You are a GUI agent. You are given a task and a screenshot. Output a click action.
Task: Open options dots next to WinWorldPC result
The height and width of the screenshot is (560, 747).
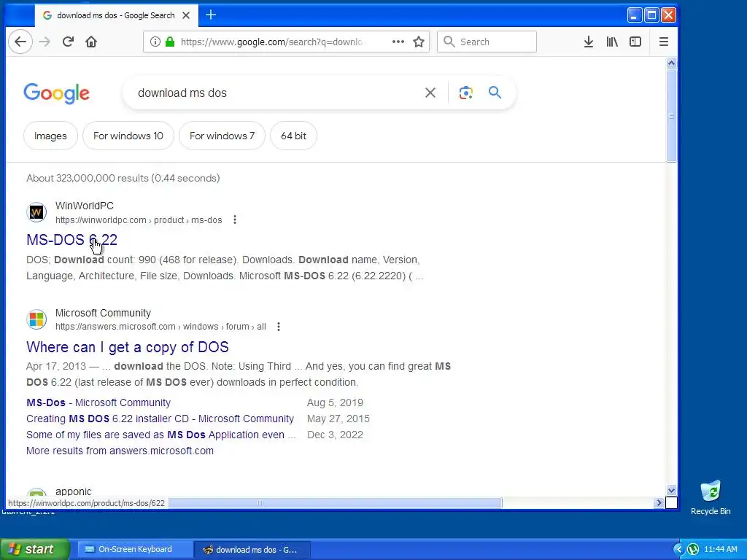coord(235,219)
